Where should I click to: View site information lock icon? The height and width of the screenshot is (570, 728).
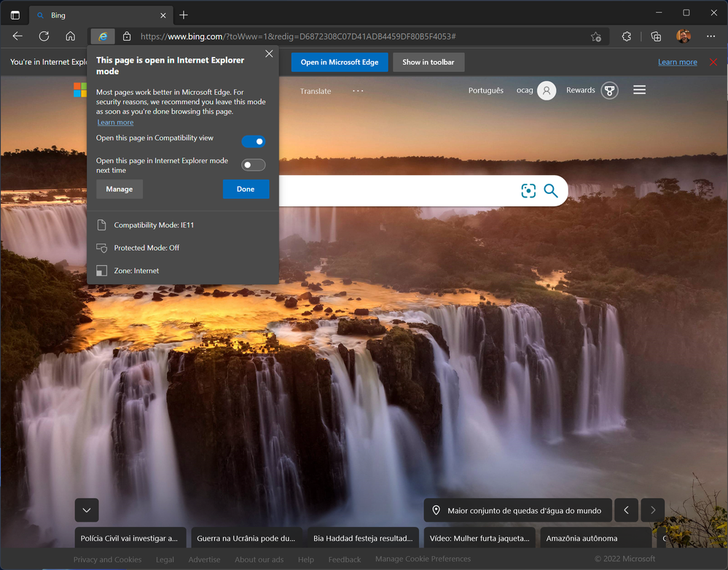pyautogui.click(x=127, y=36)
